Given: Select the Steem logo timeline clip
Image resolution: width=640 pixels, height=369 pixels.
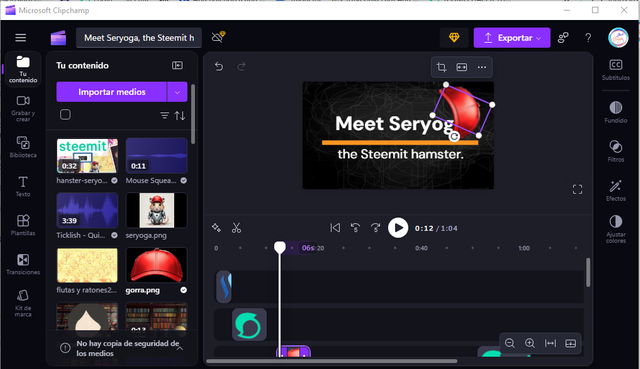Looking at the screenshot, I should (224, 286).
